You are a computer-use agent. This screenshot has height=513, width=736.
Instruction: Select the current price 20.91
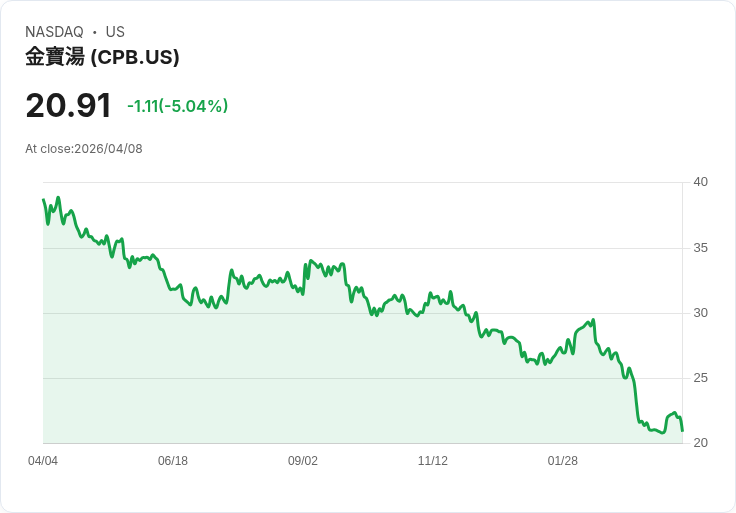[x=69, y=105]
